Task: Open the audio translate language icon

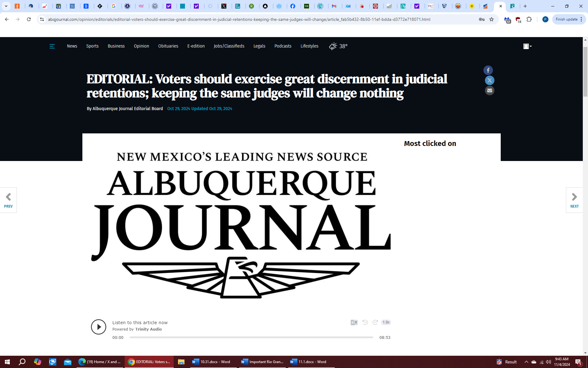Action: [x=354, y=322]
